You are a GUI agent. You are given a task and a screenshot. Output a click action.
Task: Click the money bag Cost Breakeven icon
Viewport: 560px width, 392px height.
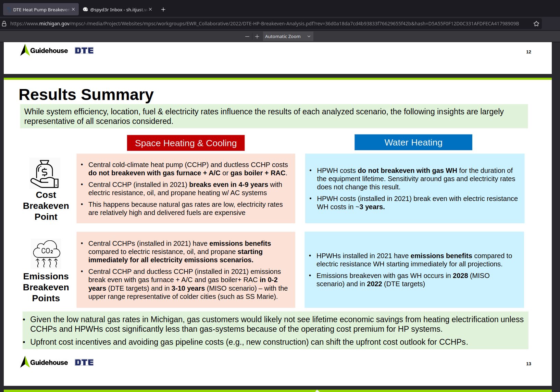coord(45,174)
